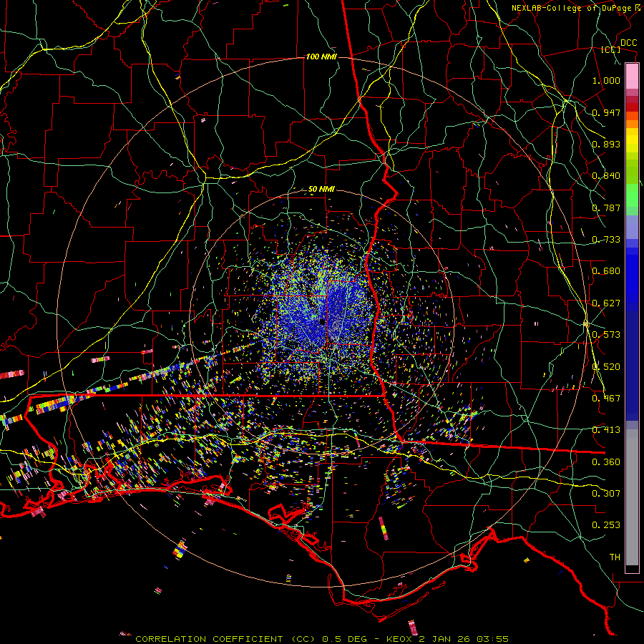Screen dimensions: 644x644
Task: Select the "0.733" scale value
Action: point(606,240)
